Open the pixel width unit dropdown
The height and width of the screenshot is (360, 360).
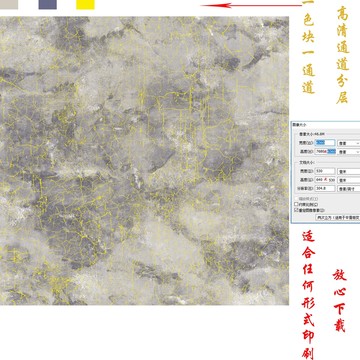pyautogui.click(x=349, y=143)
